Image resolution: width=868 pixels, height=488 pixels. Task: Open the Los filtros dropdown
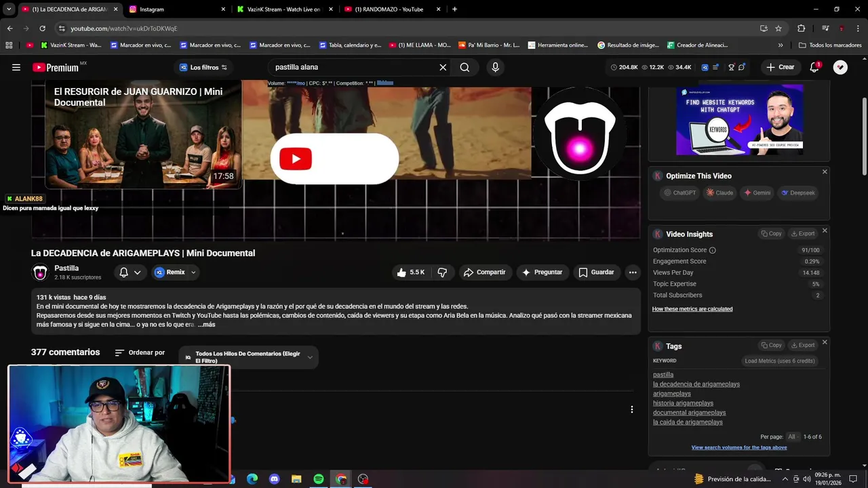[203, 67]
